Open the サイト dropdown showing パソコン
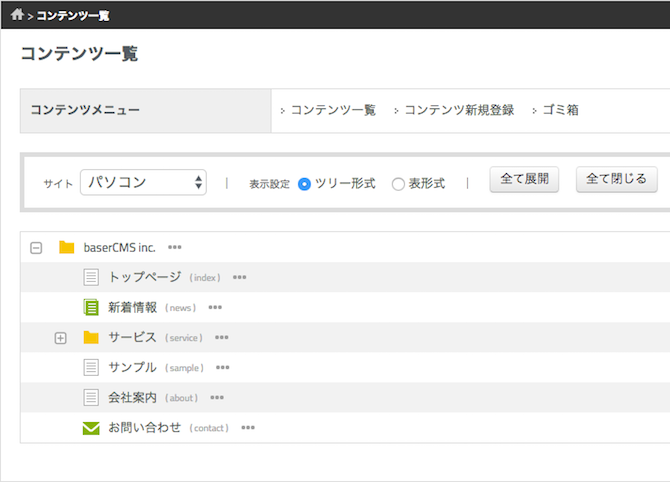Viewport: 670px width, 482px height. [143, 182]
